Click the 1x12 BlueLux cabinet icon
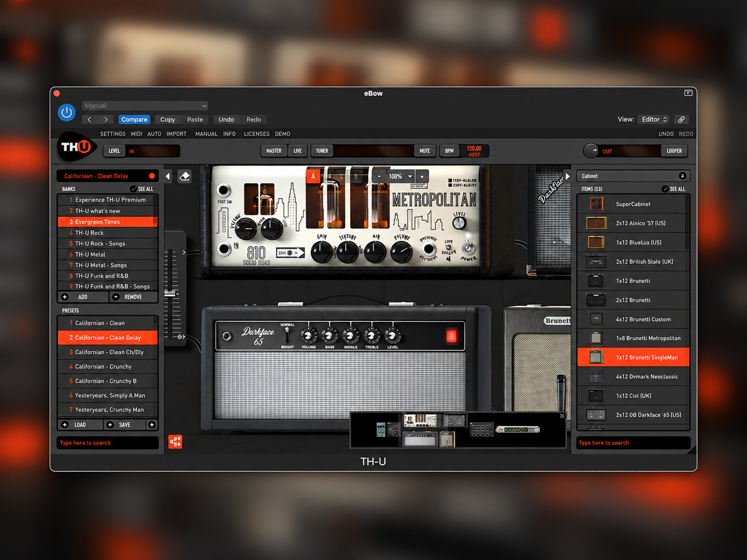Viewport: 747px width, 560px height. pyautogui.click(x=596, y=242)
